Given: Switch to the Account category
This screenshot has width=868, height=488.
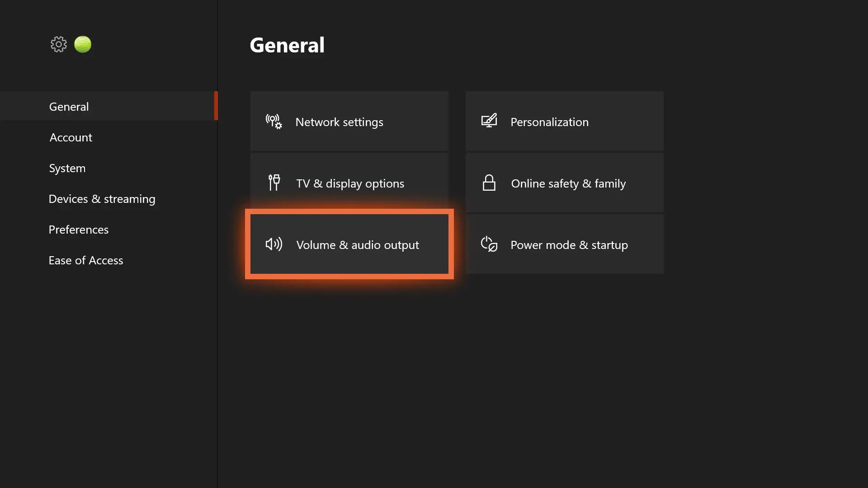Looking at the screenshot, I should click(71, 137).
